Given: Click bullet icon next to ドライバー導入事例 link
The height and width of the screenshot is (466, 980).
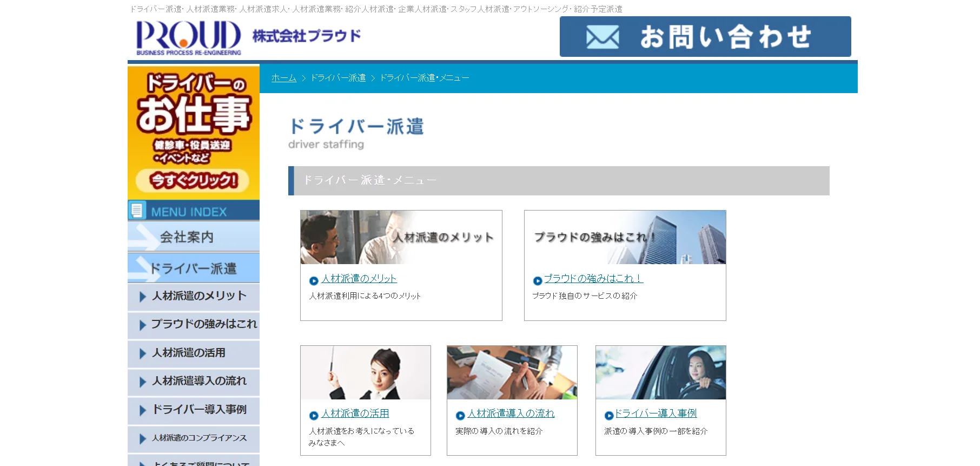Looking at the screenshot, I should [x=609, y=416].
